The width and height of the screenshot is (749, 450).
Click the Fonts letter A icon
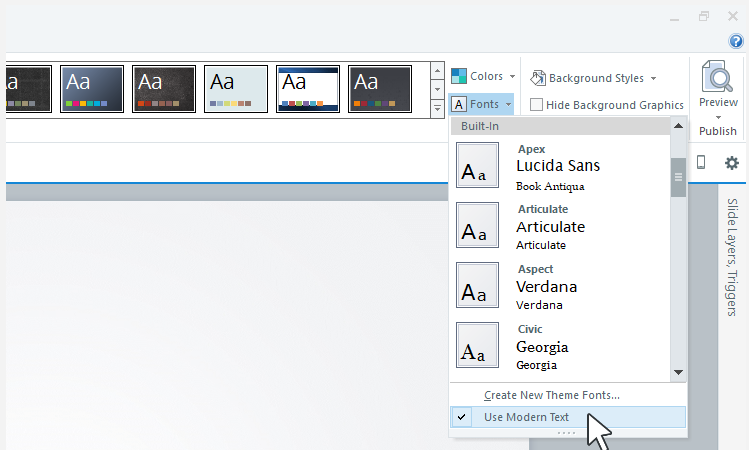point(459,104)
